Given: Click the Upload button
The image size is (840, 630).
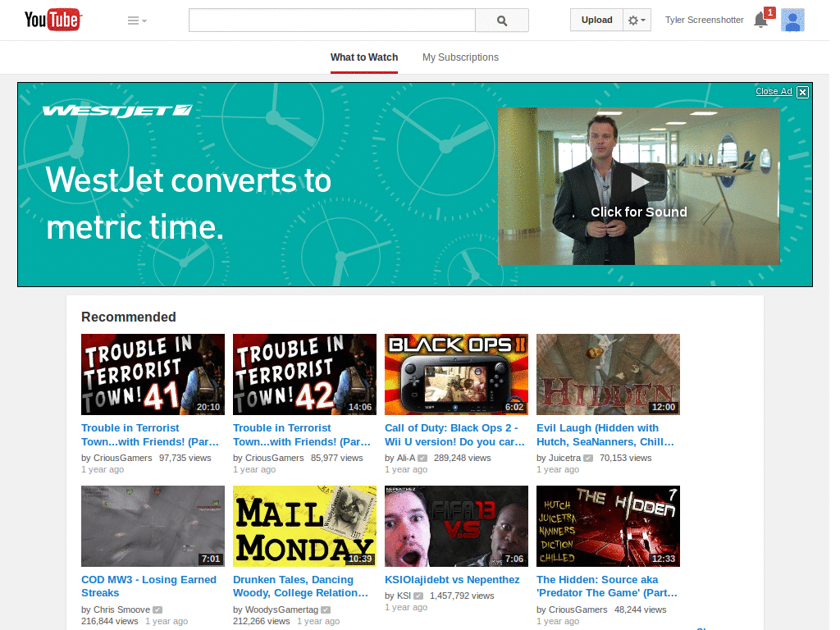Looking at the screenshot, I should point(596,20).
